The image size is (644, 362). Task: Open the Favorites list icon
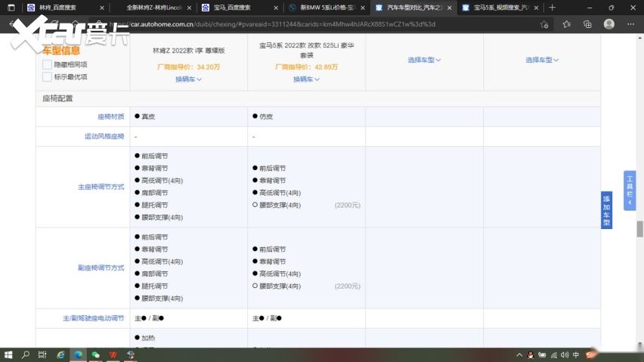[567, 24]
